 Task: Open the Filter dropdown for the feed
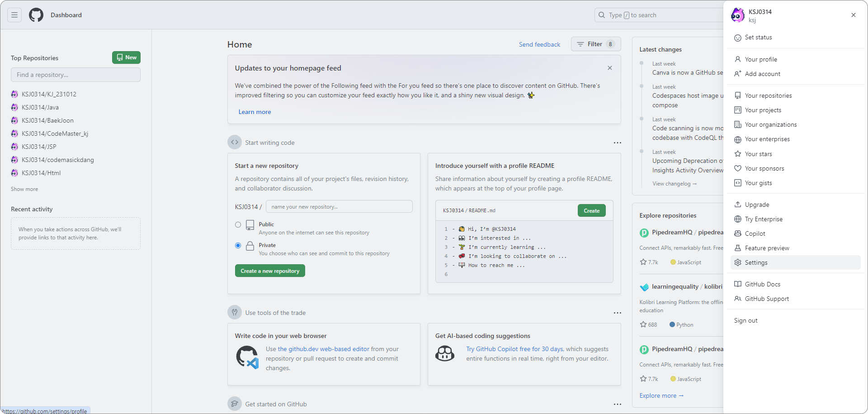(x=596, y=44)
